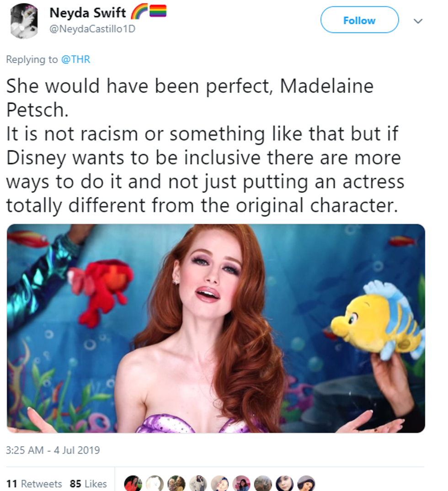Click Neyda Swift's profile avatar
Viewport: 448px width, 491px height.
pos(24,21)
